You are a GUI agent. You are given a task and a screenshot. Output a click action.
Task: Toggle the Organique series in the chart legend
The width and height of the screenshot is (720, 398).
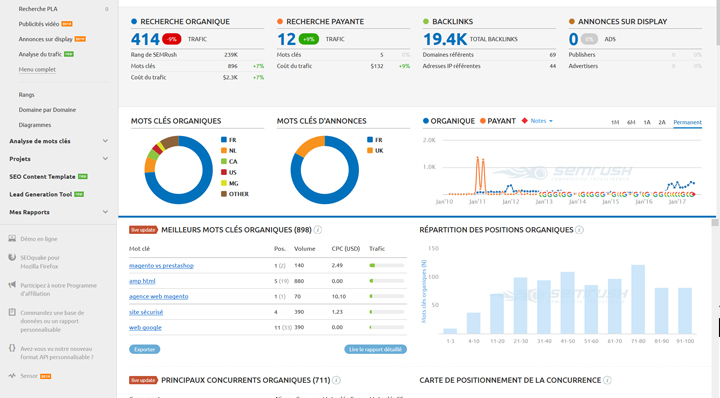(x=449, y=121)
